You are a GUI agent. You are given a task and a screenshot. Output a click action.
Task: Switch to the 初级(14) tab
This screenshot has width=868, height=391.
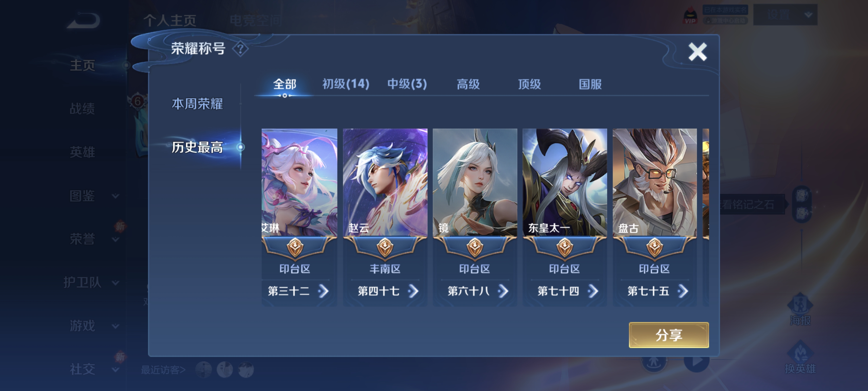(x=346, y=84)
